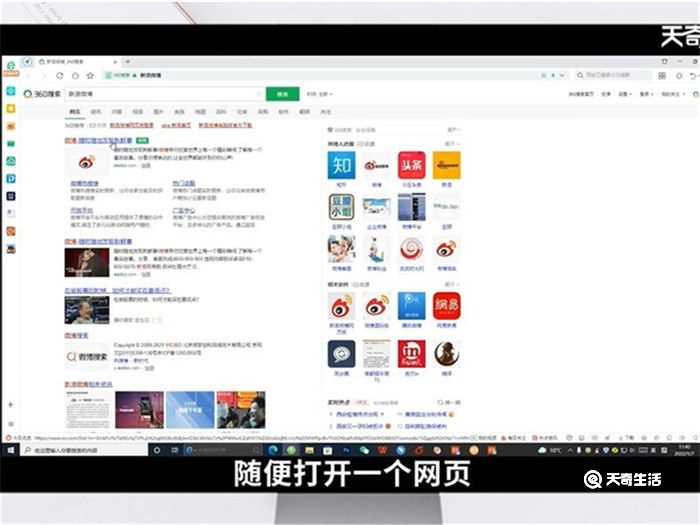The width and height of the screenshot is (700, 525).
Task: Open Task View on the taskbar
Action: coord(175,450)
